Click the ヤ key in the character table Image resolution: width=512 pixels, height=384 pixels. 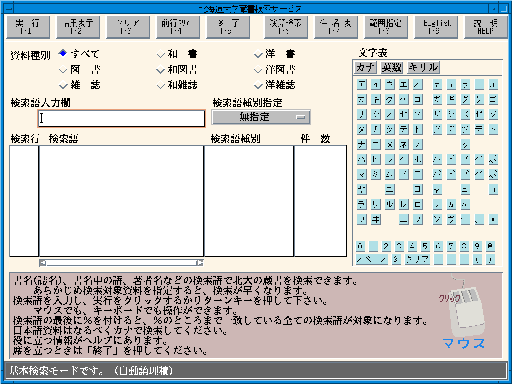362,189
